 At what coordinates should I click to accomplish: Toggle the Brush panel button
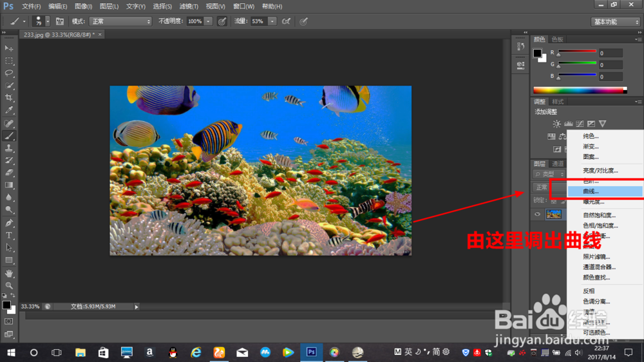(60, 21)
